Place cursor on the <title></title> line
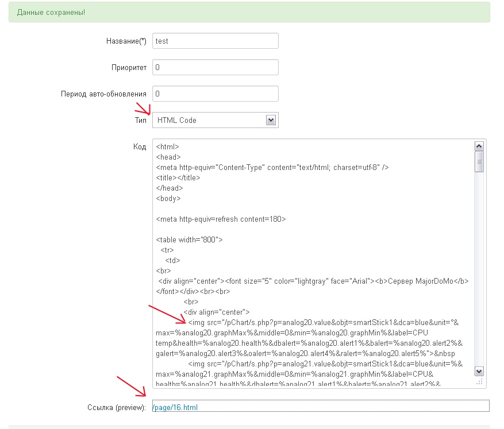This screenshot has width=504, height=429. tap(178, 177)
